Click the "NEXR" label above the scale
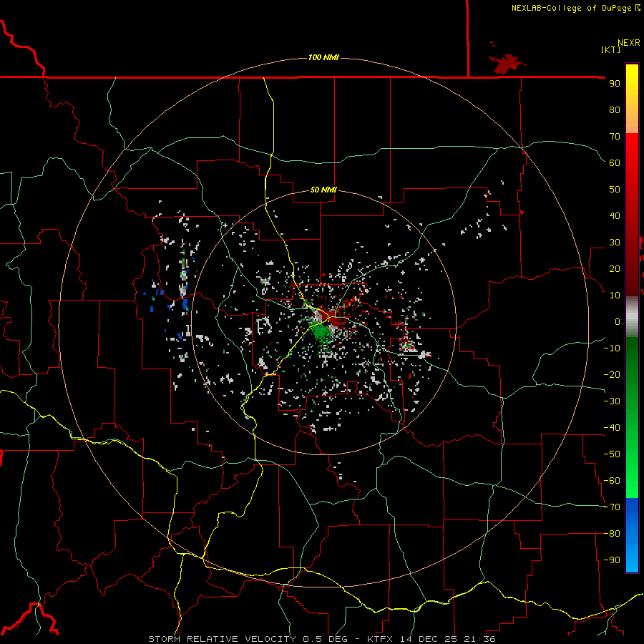The image size is (644, 644). pos(628,43)
